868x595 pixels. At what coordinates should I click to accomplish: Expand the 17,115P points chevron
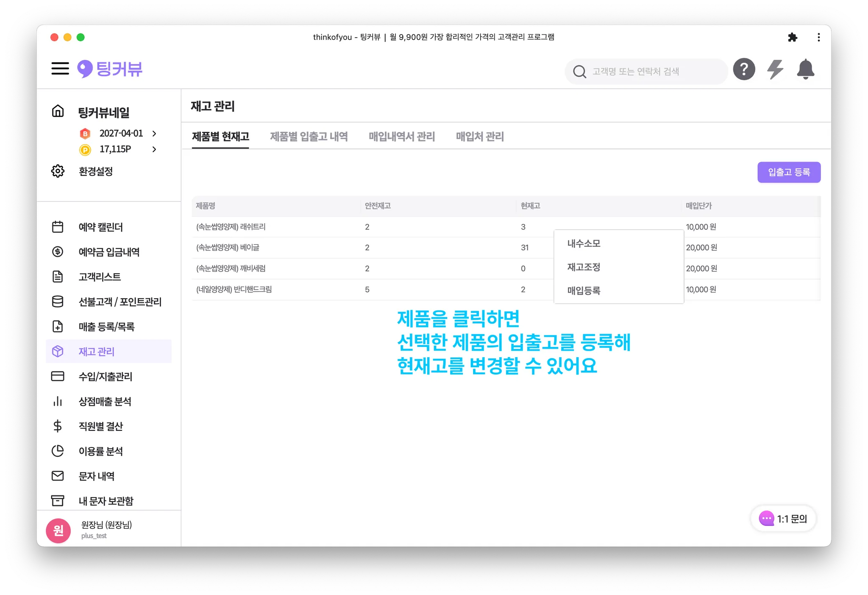point(154,149)
